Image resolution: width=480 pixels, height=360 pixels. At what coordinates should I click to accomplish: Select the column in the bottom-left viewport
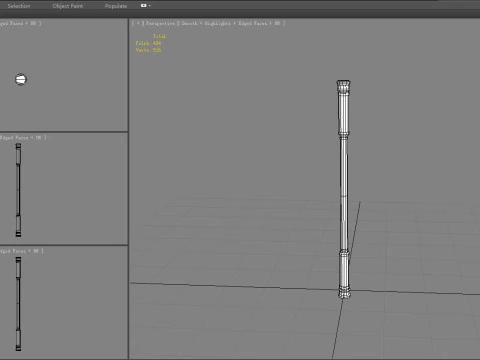click(x=18, y=304)
